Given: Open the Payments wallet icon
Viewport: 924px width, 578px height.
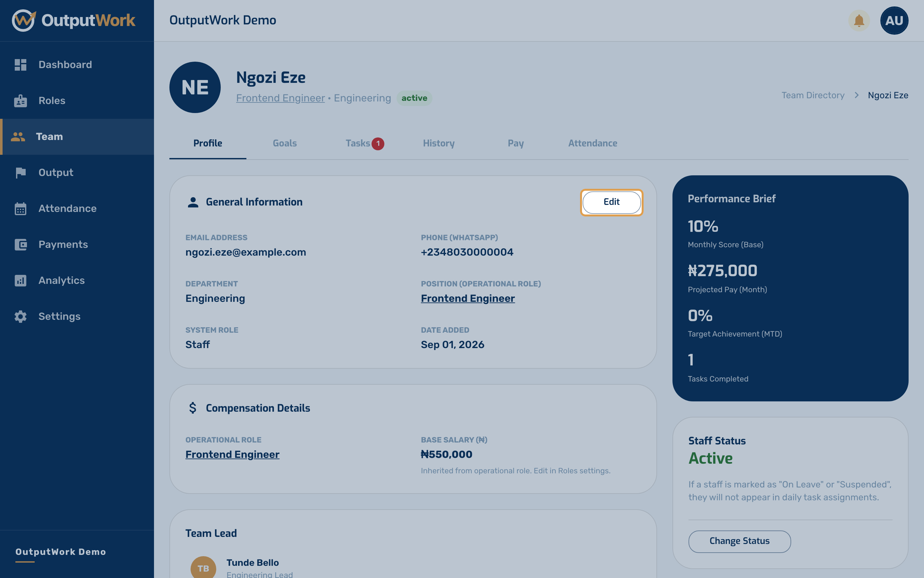Looking at the screenshot, I should pos(21,245).
